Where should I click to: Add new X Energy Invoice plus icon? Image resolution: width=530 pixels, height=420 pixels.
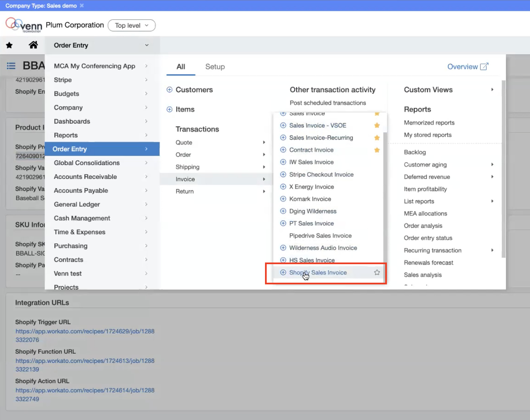click(283, 186)
